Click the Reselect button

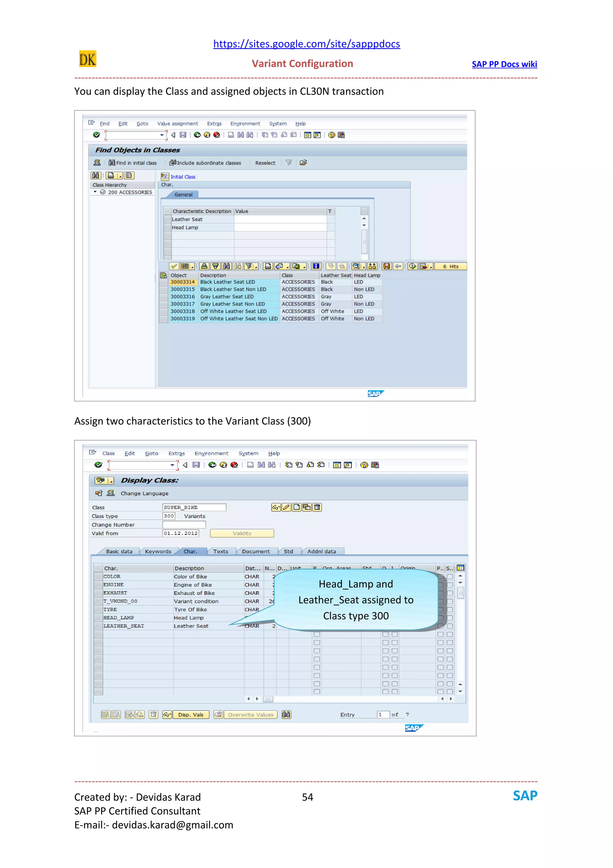(x=265, y=163)
